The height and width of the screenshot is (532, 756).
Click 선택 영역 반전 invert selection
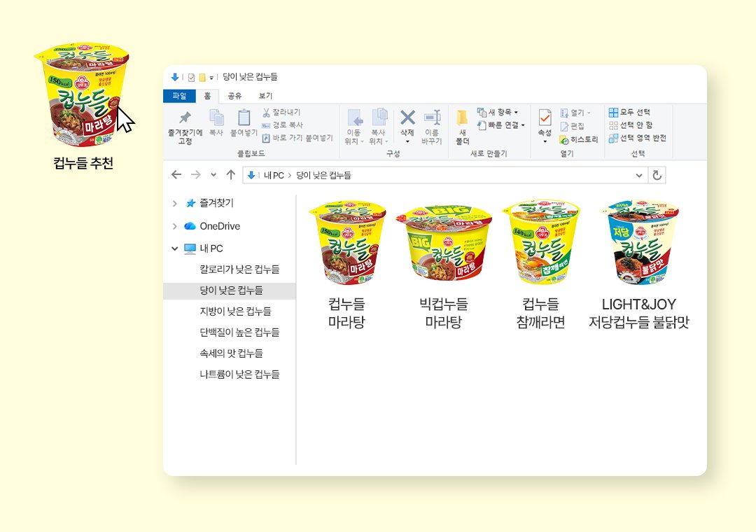click(x=638, y=138)
